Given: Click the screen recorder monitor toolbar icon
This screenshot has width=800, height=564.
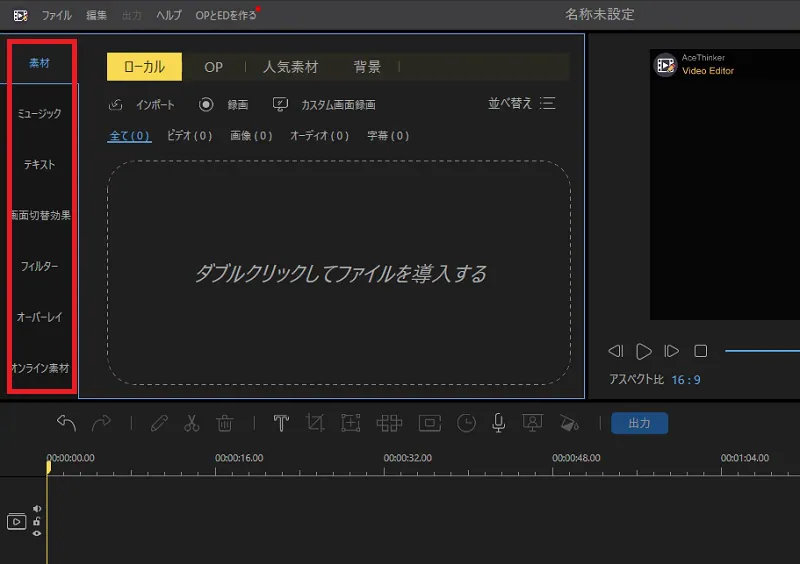Looking at the screenshot, I should [x=532, y=423].
